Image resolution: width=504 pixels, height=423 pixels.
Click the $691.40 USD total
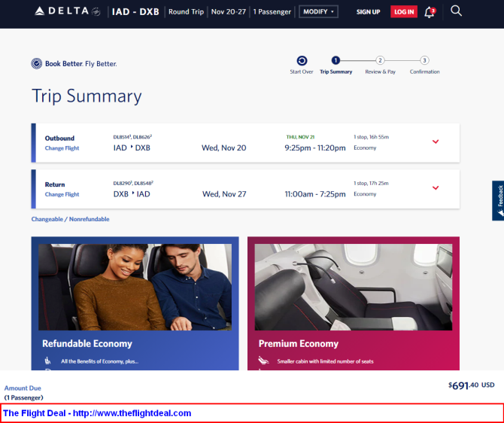coord(471,385)
